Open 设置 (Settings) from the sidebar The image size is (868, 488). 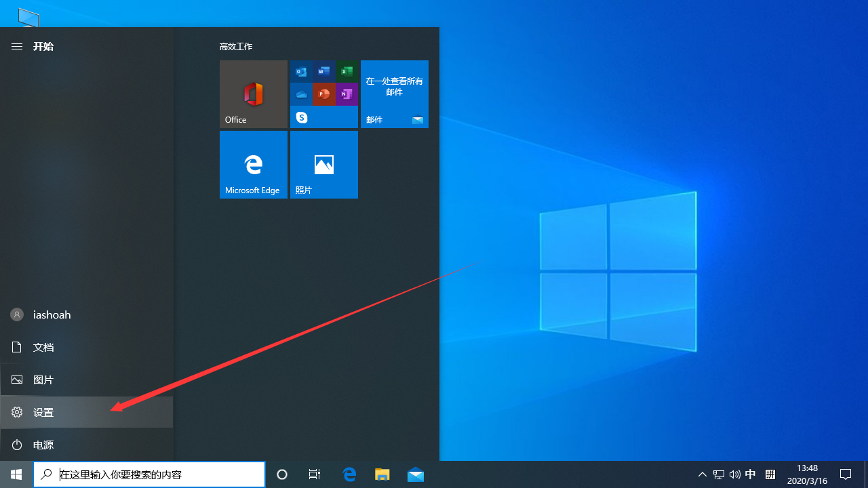tap(43, 411)
